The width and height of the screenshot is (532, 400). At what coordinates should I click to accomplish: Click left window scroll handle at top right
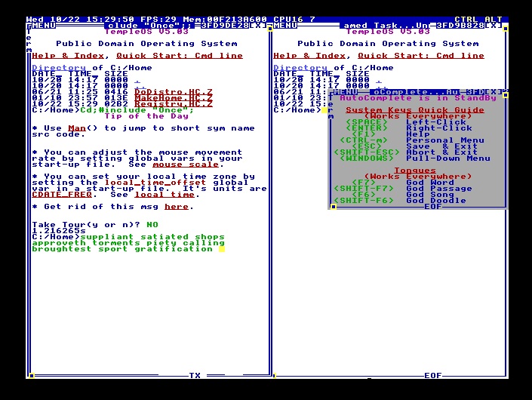pos(270,29)
